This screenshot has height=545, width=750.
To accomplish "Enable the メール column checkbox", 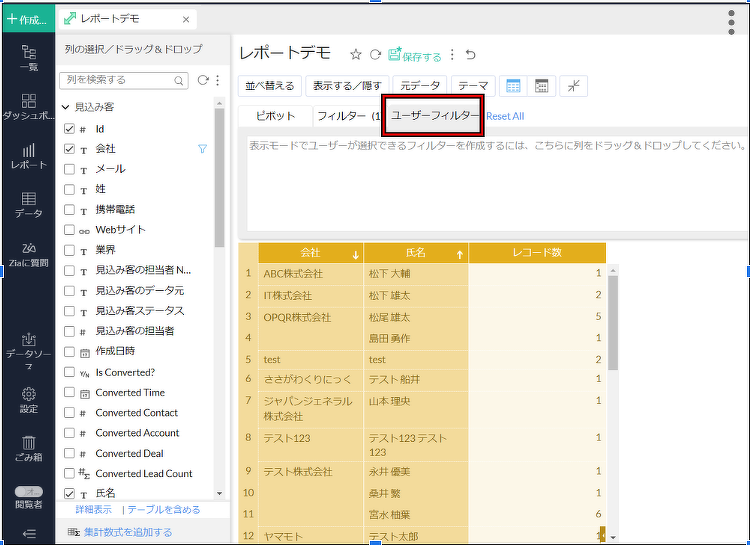I will click(69, 169).
